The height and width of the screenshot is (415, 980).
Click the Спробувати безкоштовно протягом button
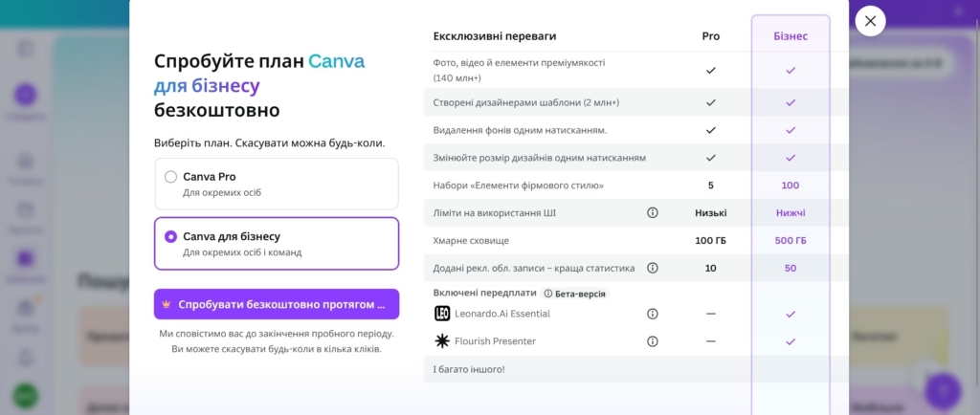click(x=277, y=304)
